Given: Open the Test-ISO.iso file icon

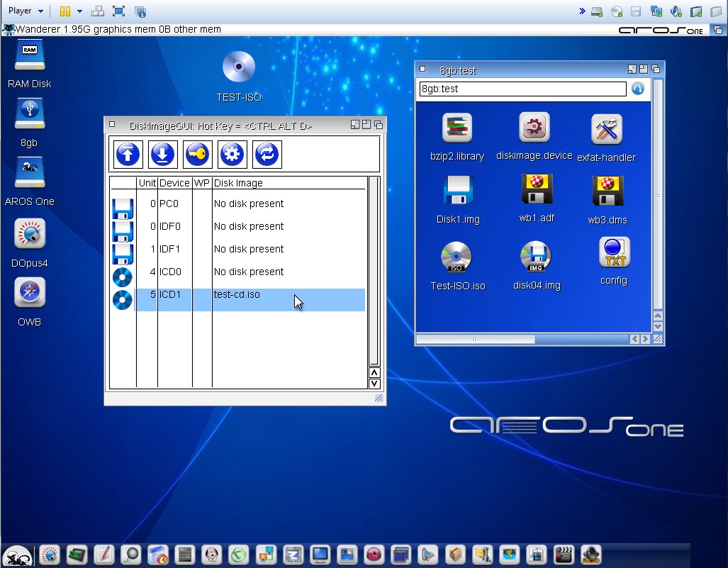Looking at the screenshot, I should [x=457, y=259].
